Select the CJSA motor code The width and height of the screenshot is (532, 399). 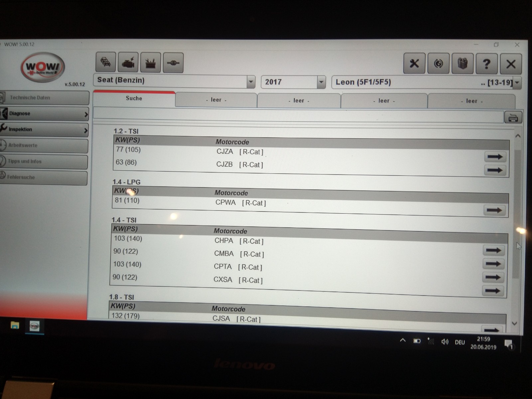pyautogui.click(x=221, y=319)
